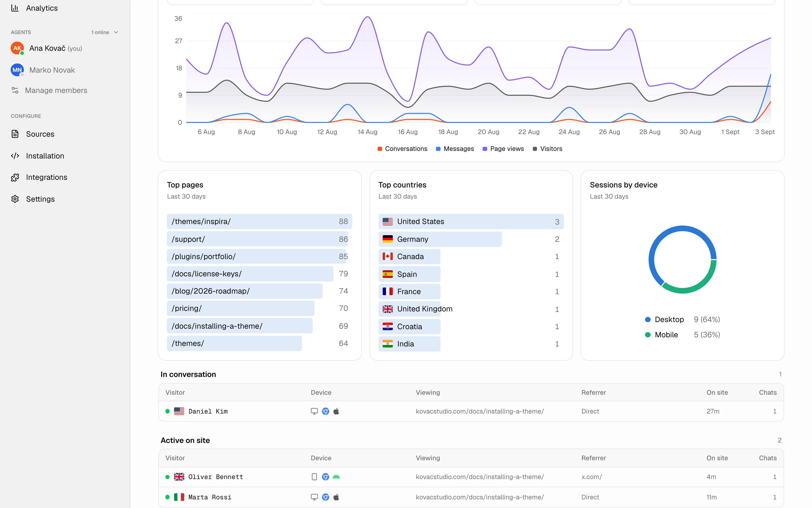The width and height of the screenshot is (812, 508).
Task: Click the /blog/2026-roadmap/ page row
Action: (259, 291)
